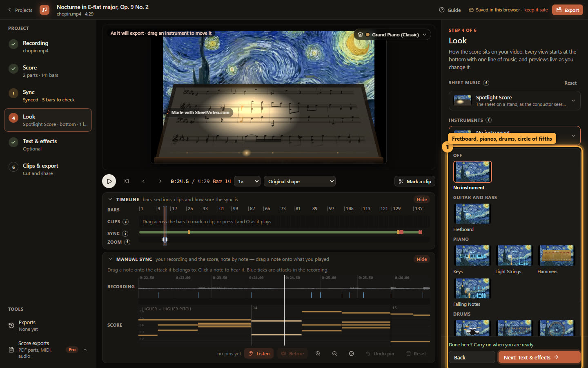588x368 pixels.
Task: Click the green sync confidence bar
Action: [280, 232]
